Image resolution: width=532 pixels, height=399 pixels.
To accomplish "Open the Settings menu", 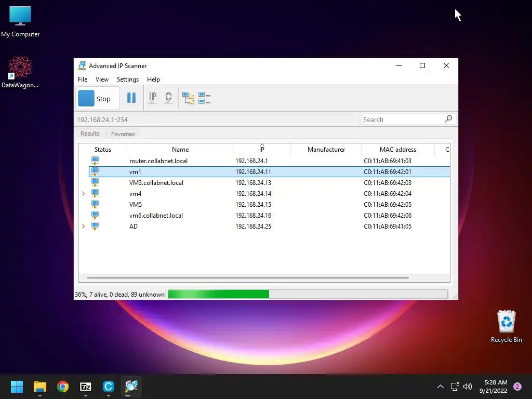I will click(x=128, y=79).
